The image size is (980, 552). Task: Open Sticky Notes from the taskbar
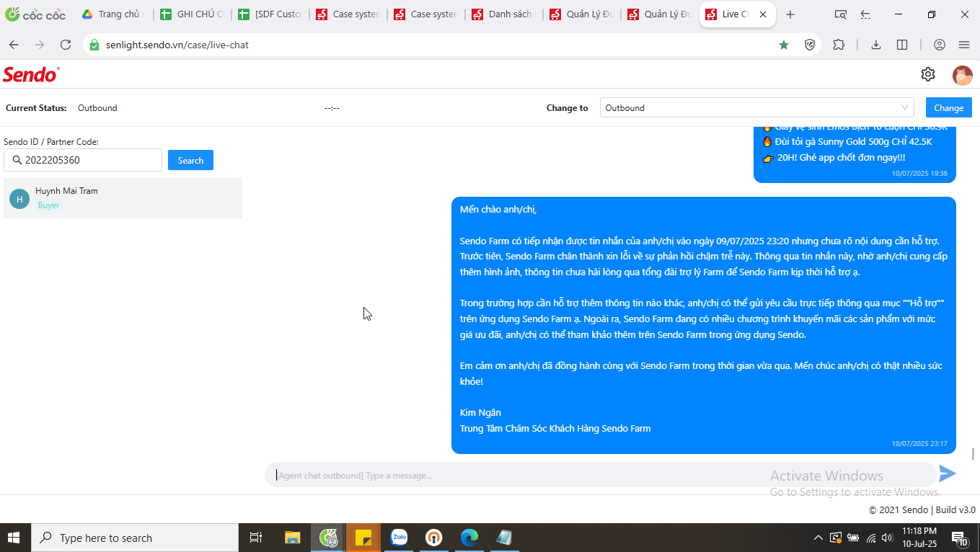(363, 538)
